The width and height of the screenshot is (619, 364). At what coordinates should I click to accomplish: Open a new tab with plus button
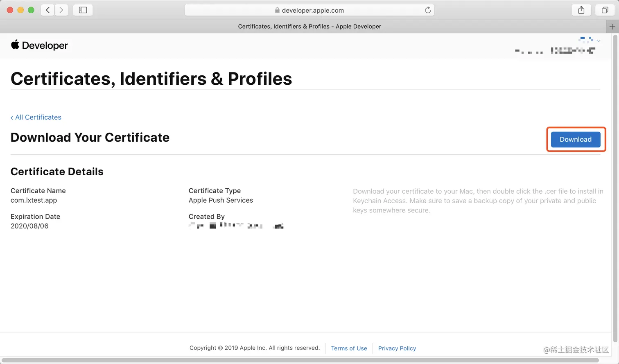tap(612, 27)
